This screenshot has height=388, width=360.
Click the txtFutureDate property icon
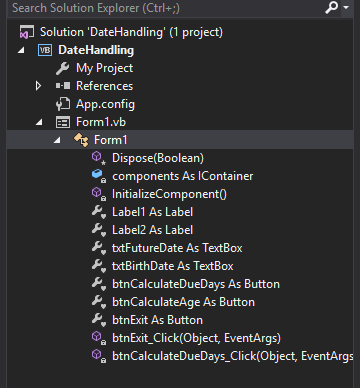point(99,248)
